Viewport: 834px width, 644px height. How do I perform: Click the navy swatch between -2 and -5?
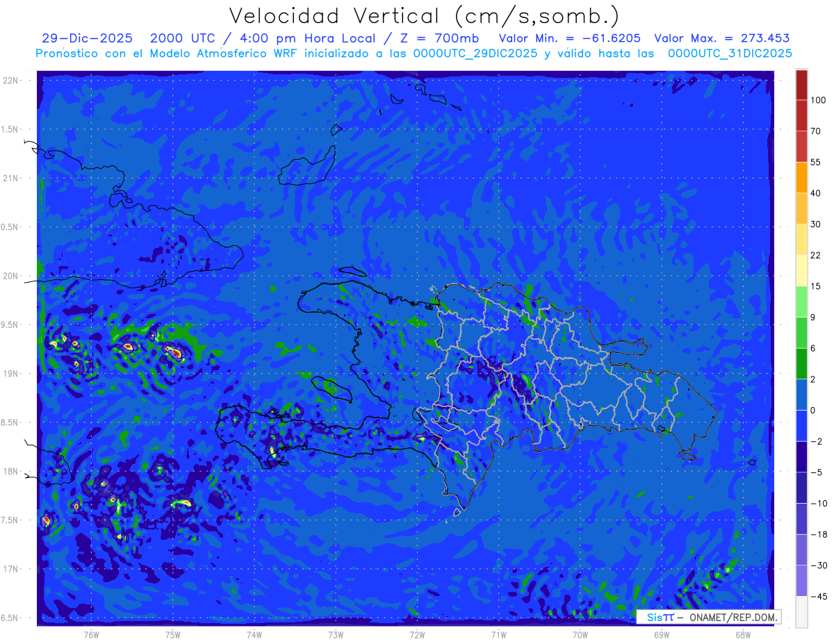[x=801, y=456]
